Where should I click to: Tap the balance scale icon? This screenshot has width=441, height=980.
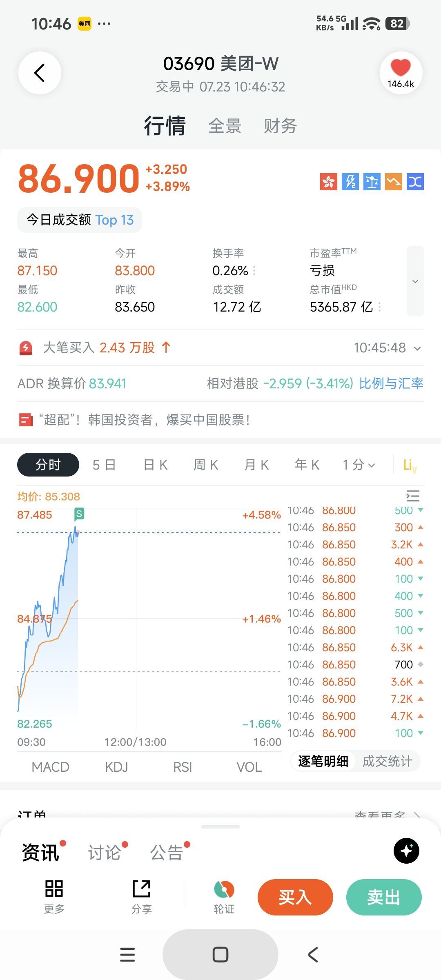click(x=372, y=182)
